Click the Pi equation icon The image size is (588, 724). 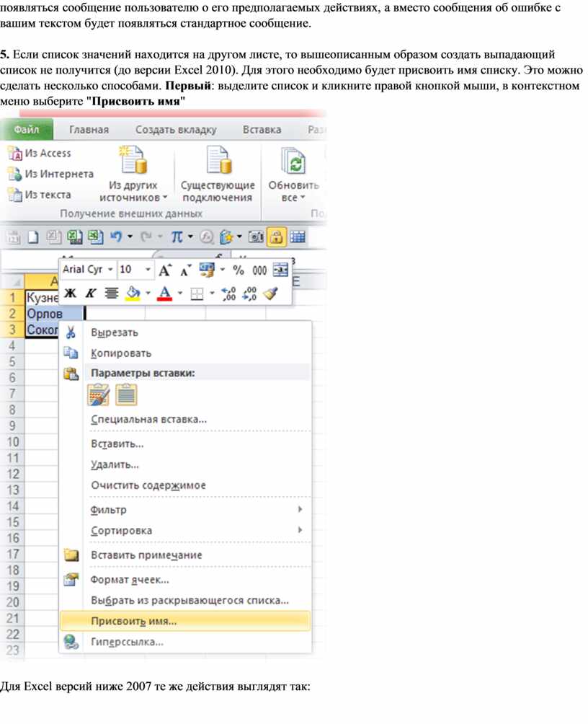177,237
